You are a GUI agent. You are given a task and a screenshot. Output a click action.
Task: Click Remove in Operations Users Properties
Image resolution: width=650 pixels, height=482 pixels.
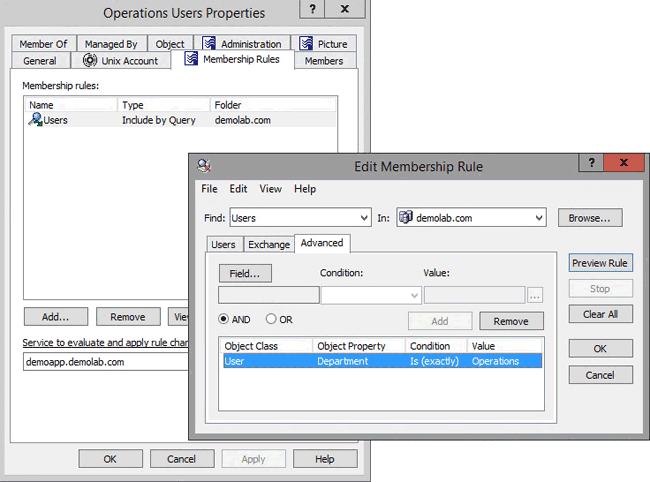(x=128, y=317)
